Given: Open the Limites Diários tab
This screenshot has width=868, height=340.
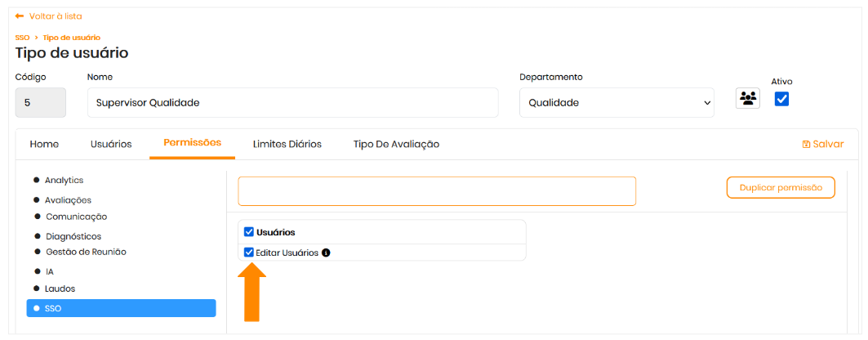Looking at the screenshot, I should click(x=287, y=144).
